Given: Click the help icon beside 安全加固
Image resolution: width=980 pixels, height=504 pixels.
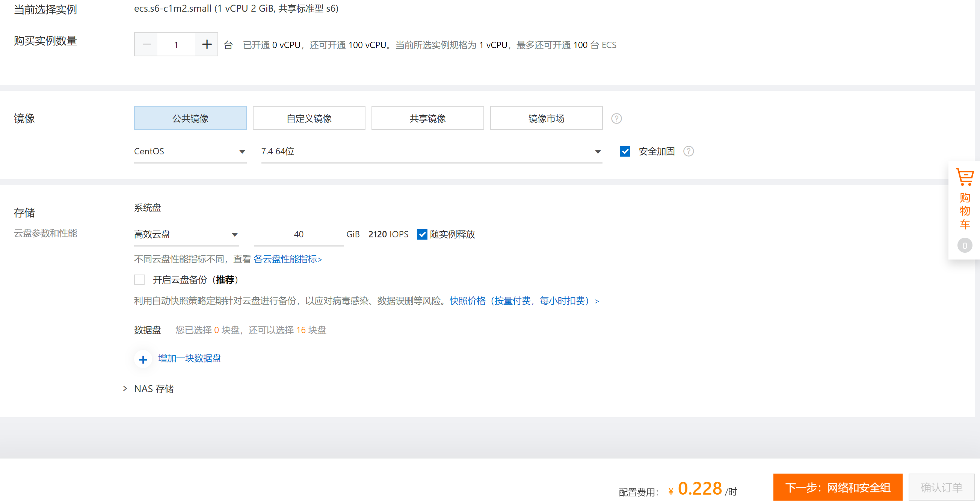Looking at the screenshot, I should click(688, 151).
